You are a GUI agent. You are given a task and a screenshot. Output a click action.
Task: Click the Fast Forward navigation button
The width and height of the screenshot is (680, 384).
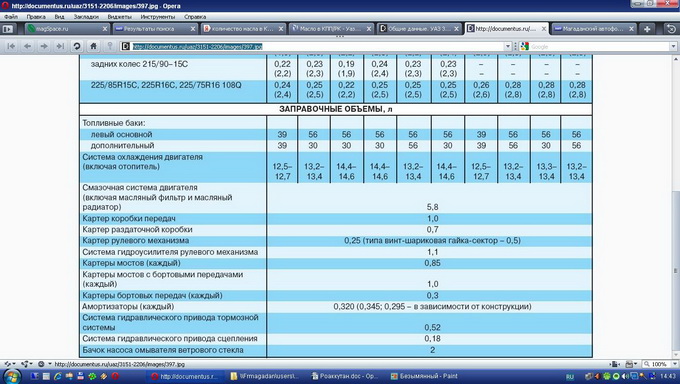pos(60,46)
